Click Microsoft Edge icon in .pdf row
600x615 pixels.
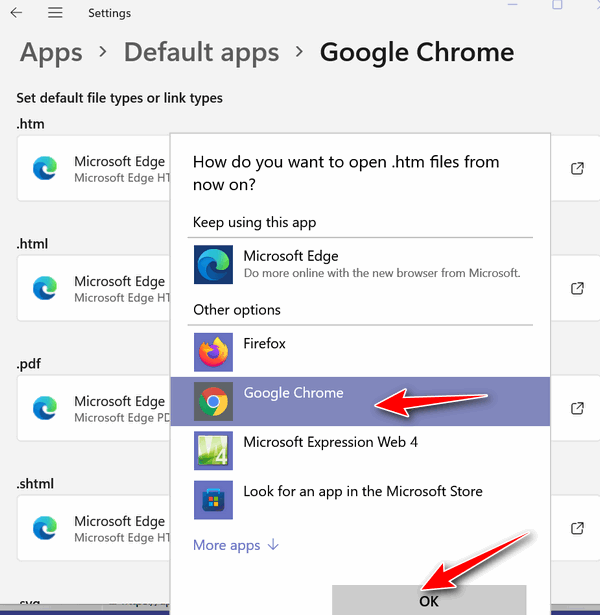pos(45,408)
